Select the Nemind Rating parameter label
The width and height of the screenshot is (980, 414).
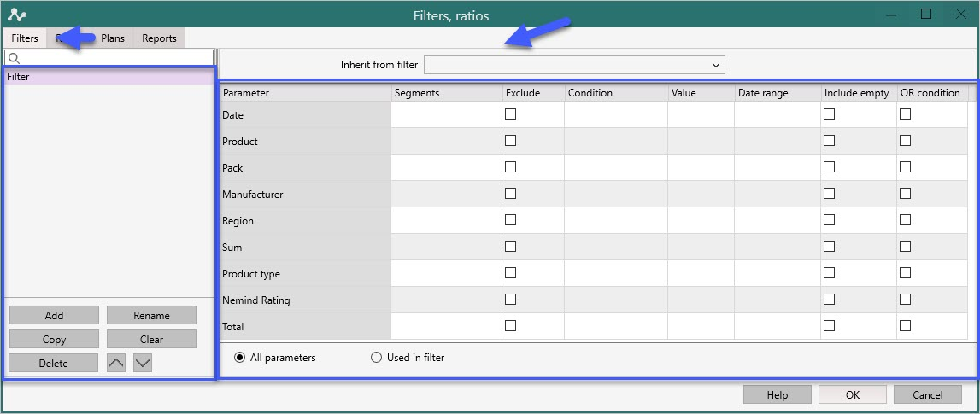click(256, 300)
